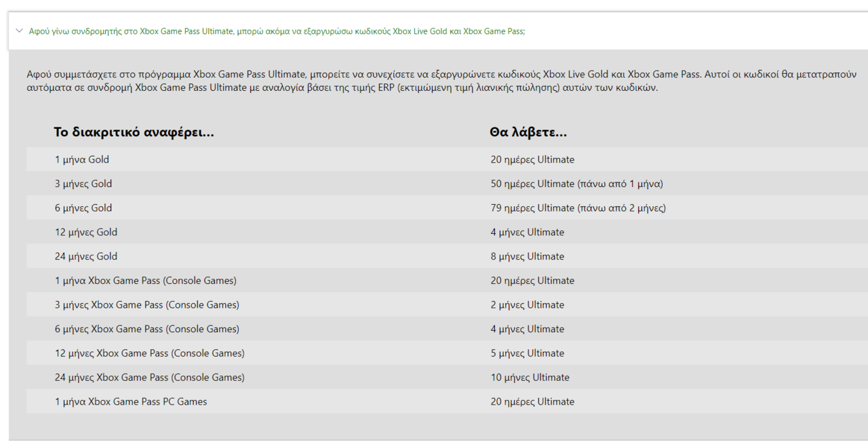The width and height of the screenshot is (868, 444).
Task: Click '50 ημέρες Ultimate (πάνω από 1 μήνα)' value
Action: point(577,184)
